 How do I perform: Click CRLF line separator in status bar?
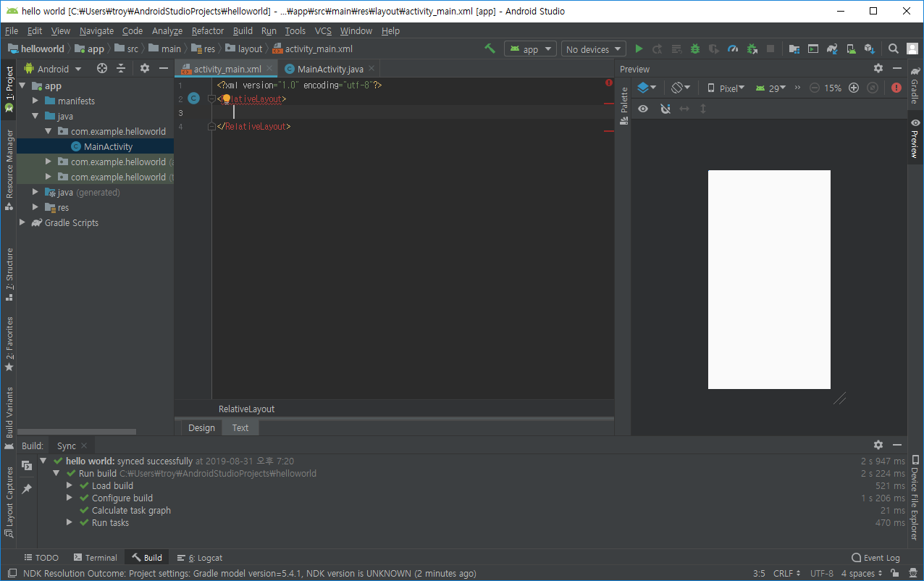[x=787, y=573]
